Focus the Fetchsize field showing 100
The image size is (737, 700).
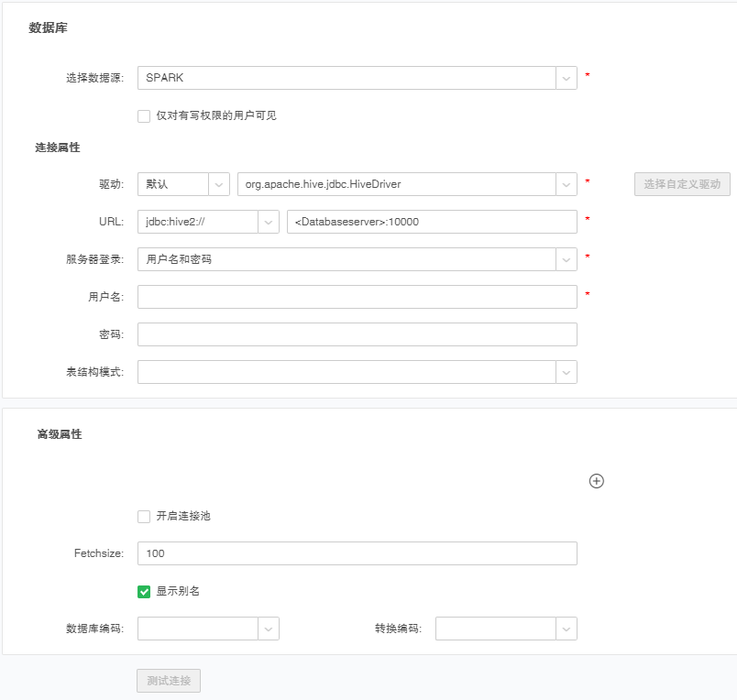pyautogui.click(x=357, y=553)
